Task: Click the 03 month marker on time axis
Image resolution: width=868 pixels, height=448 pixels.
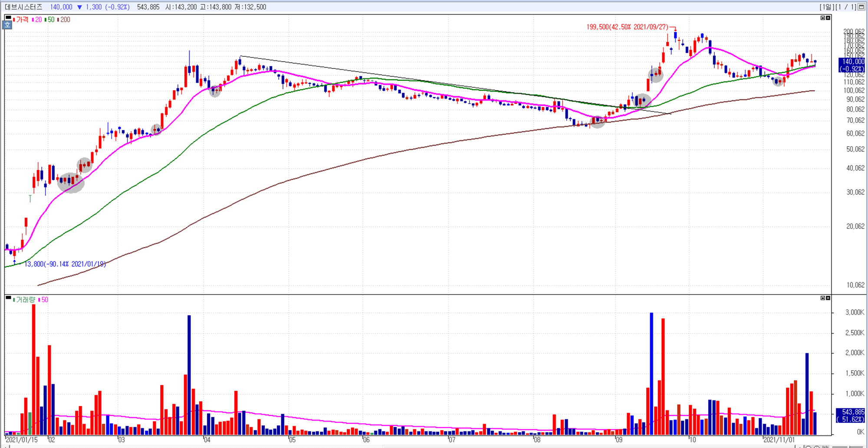Action: 121,440
